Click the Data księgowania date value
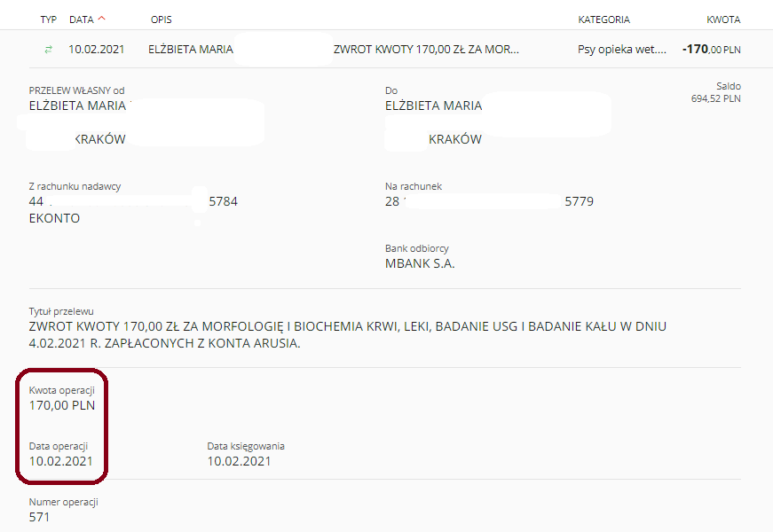The image size is (773, 532). (239, 461)
